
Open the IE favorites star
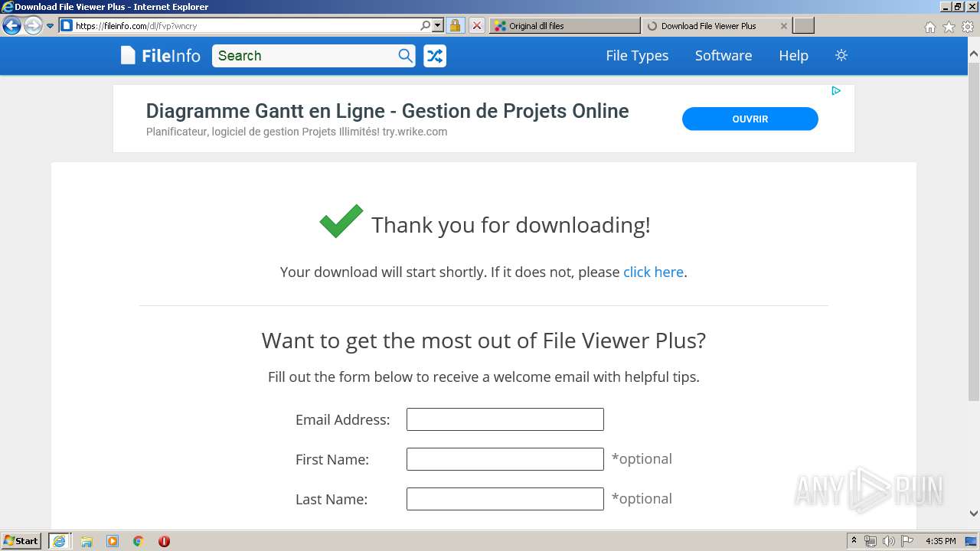tap(949, 27)
